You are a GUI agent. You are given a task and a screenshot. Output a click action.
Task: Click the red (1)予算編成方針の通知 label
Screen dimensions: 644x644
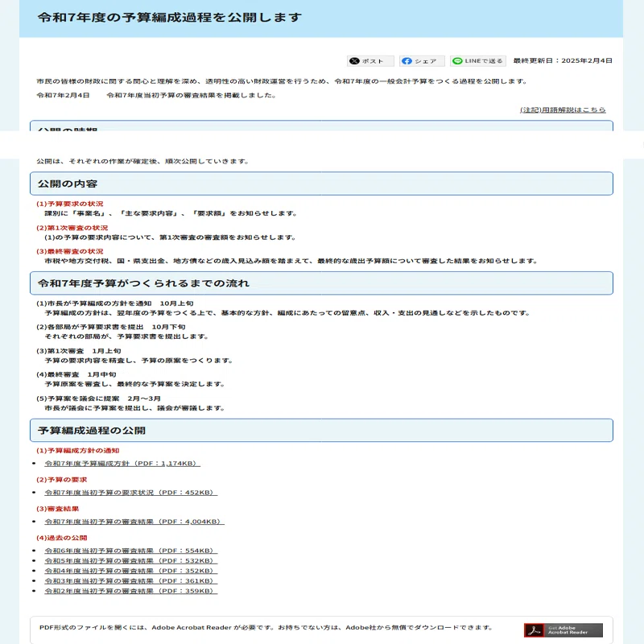click(x=77, y=451)
